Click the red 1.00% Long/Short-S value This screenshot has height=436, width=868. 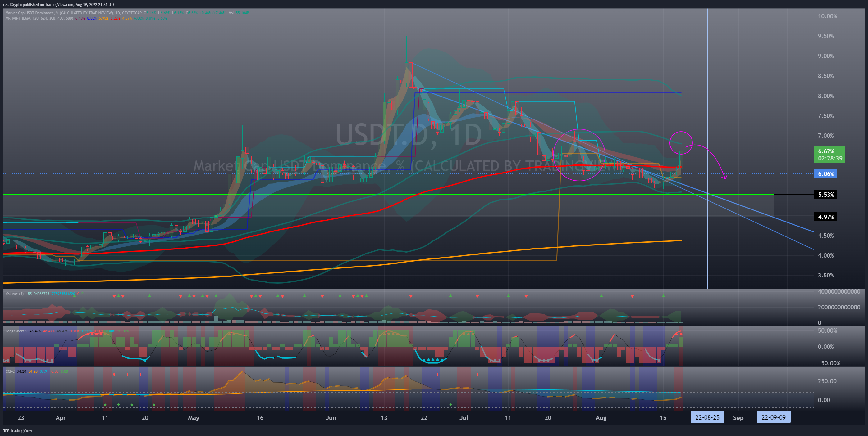[x=75, y=331]
